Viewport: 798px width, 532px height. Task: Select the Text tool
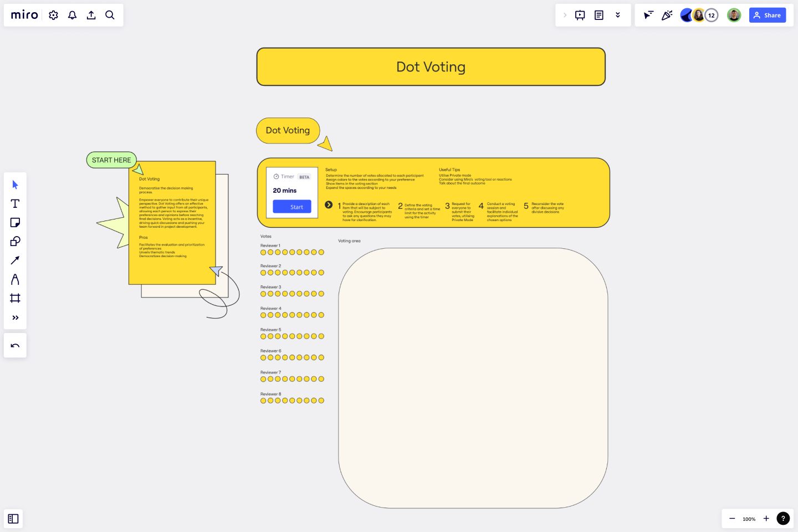click(x=15, y=203)
